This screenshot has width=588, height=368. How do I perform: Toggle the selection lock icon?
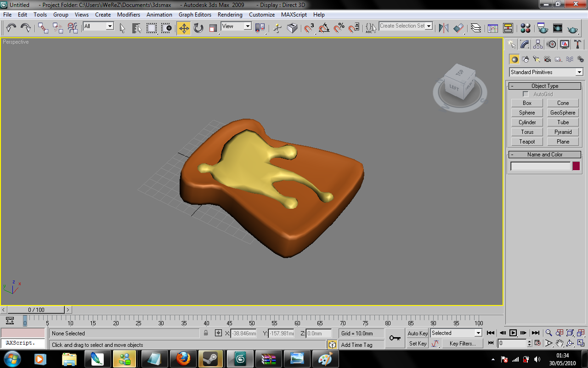pyautogui.click(x=206, y=333)
